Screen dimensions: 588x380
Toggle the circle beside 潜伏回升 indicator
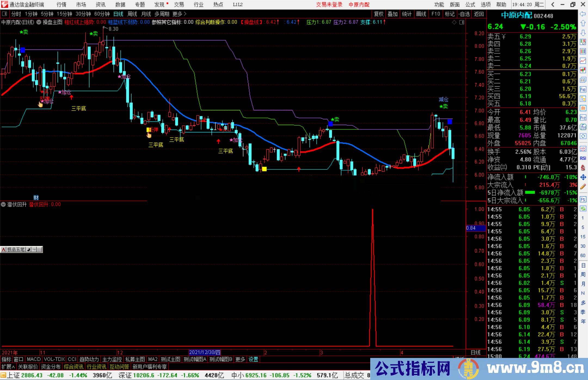[x=3, y=204]
